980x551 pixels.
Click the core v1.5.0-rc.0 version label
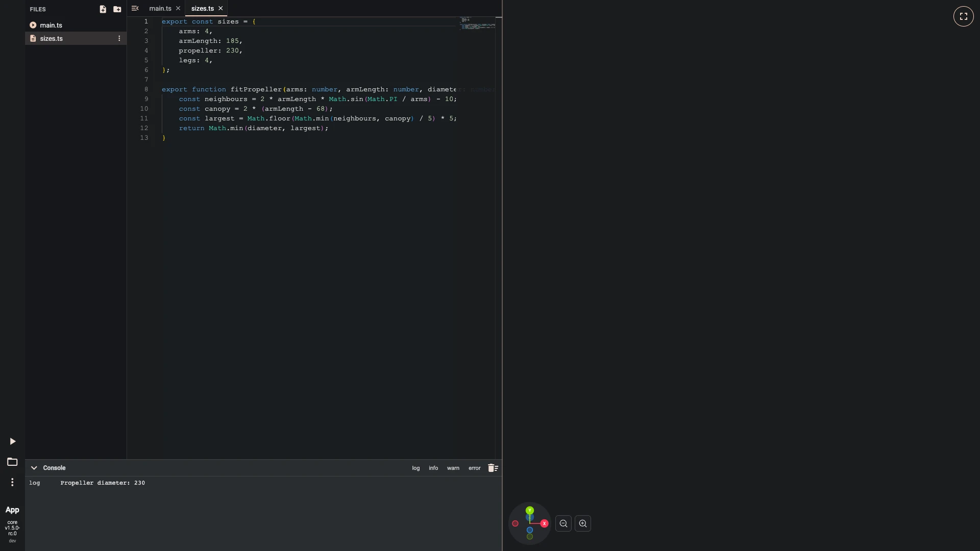coord(12,528)
